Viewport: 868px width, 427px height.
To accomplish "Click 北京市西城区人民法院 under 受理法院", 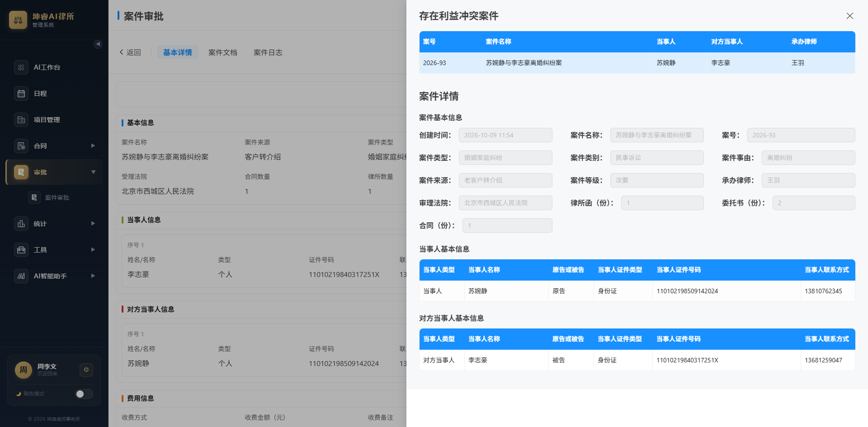I will click(x=158, y=191).
